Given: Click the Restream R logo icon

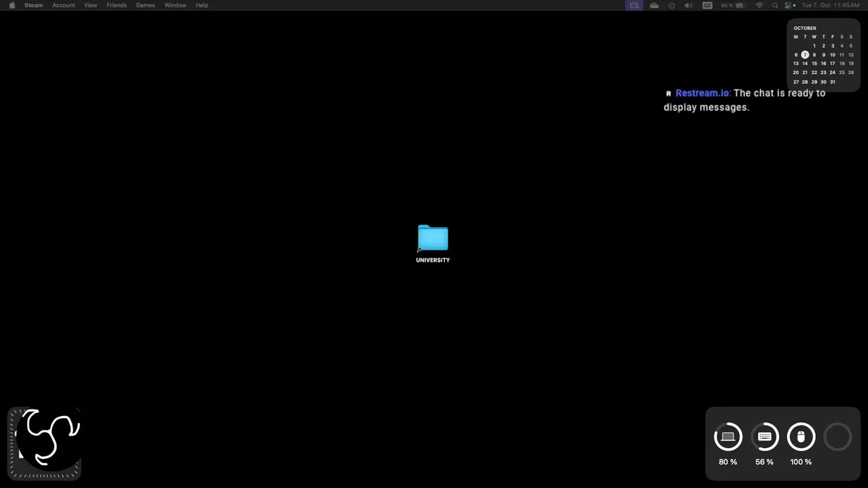Looking at the screenshot, I should (668, 94).
